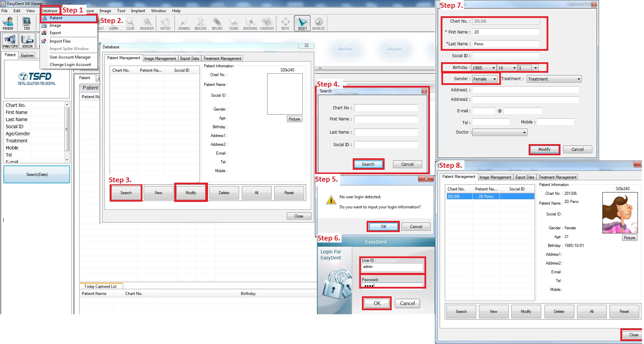Choose Export in Database menu
Viewport: 644px width, 344px height.
pos(69,33)
